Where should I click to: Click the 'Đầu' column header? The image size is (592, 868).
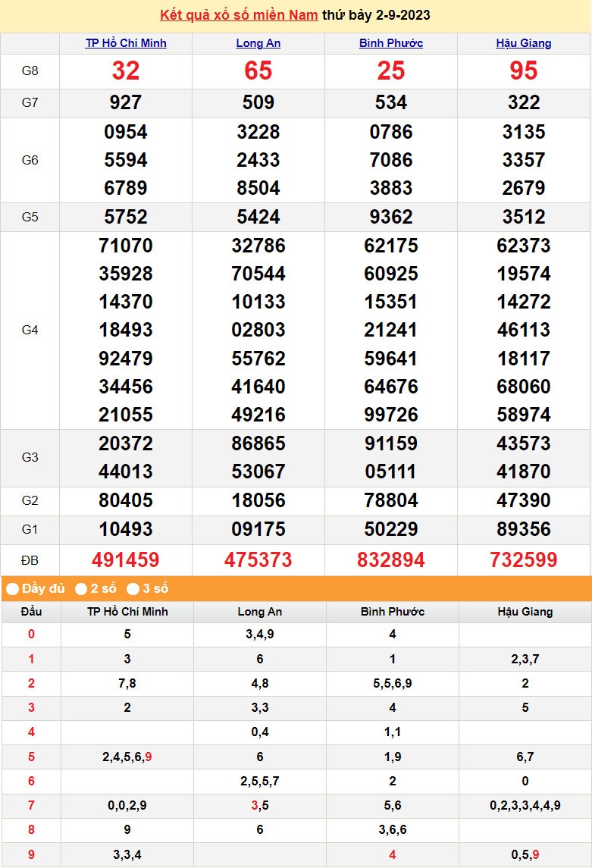[x=31, y=612]
